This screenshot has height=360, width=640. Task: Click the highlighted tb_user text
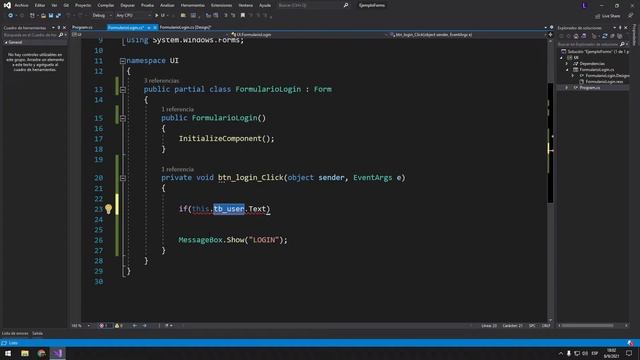(x=229, y=209)
